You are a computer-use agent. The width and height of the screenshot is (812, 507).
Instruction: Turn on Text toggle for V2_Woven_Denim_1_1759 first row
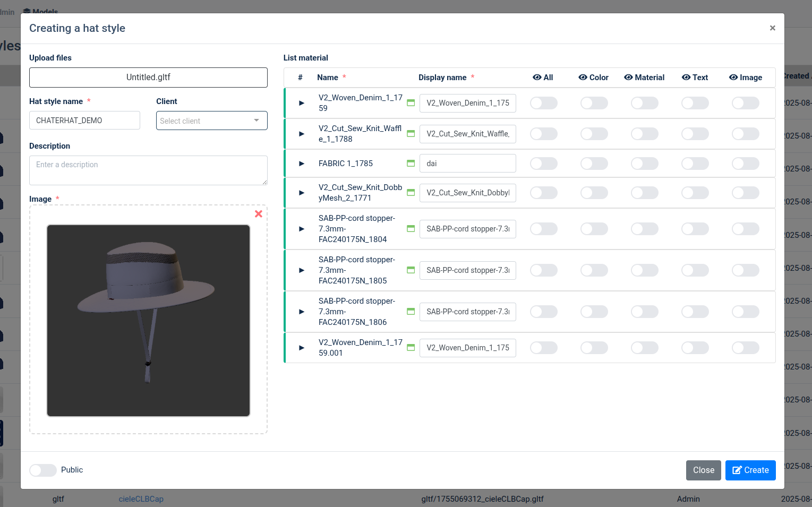(x=695, y=103)
